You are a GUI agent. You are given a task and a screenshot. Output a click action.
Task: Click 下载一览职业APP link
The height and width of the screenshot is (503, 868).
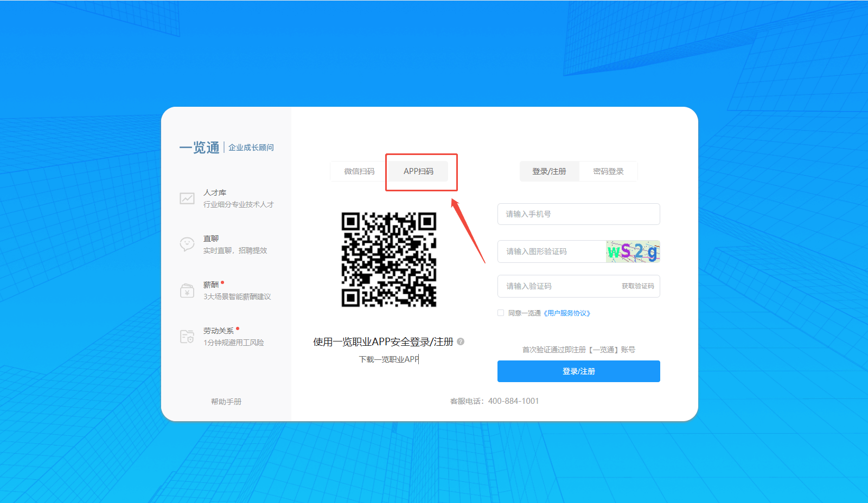click(389, 359)
